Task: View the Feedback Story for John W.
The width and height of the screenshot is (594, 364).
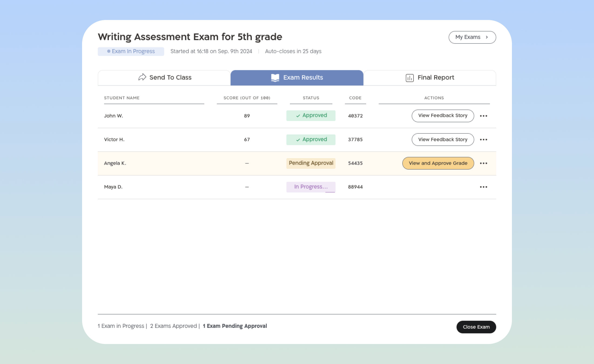Action: coord(443,116)
